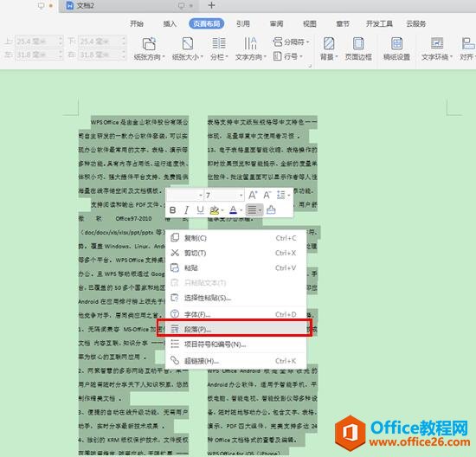Switch to the 云服务 ribbon tab
Screen dimensions: 476x457
point(416,23)
